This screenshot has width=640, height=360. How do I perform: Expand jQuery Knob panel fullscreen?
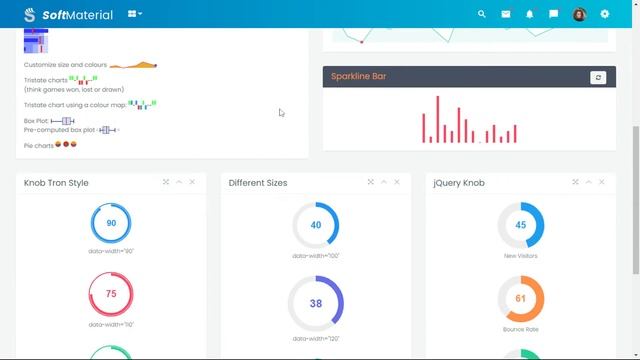point(575,182)
